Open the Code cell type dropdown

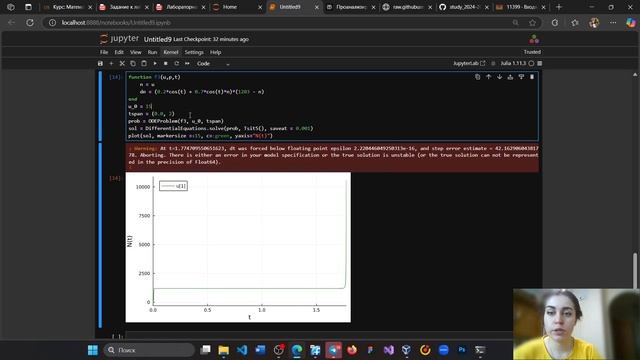coord(213,64)
